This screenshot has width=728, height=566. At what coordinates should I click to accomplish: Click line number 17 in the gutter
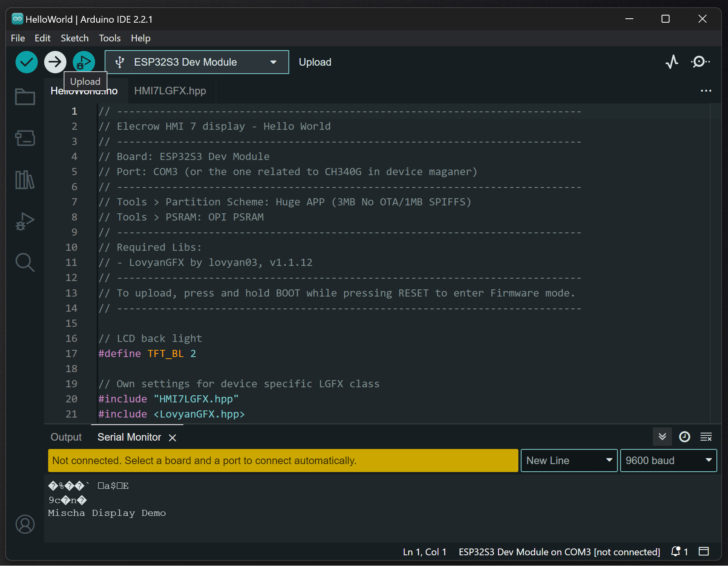(72, 353)
